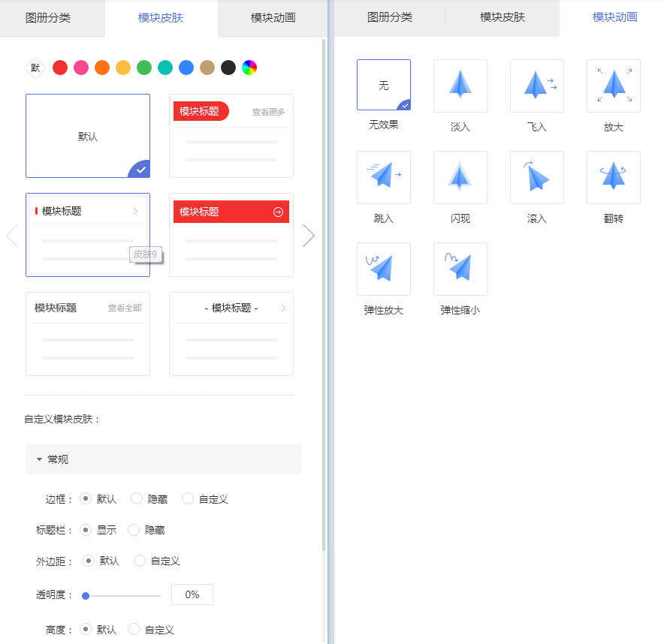664x644 pixels.
Task: Set 高度 to 自定义
Action: [134, 629]
